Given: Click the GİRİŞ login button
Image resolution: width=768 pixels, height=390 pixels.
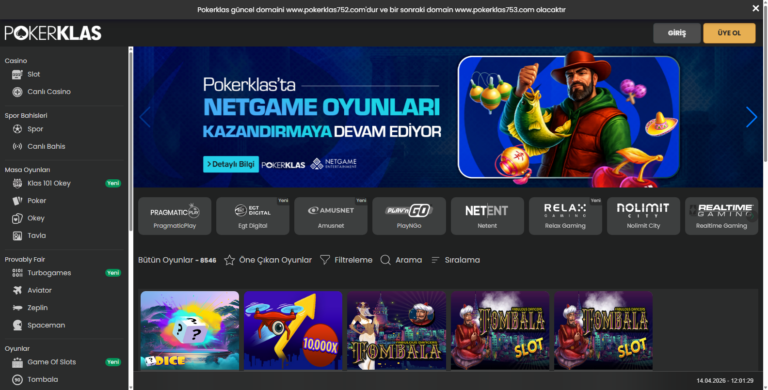Looking at the screenshot, I should [x=677, y=33].
